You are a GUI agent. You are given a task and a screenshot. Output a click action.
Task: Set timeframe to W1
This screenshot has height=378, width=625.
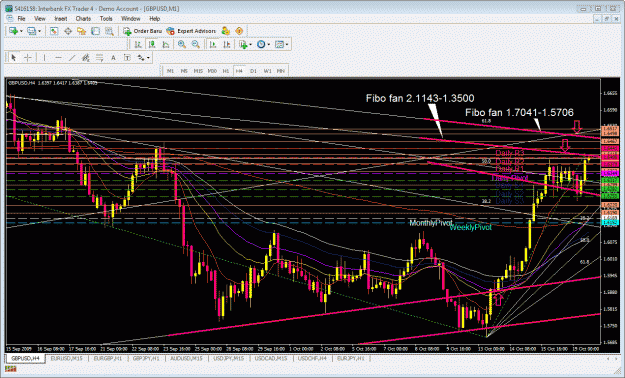267,71
